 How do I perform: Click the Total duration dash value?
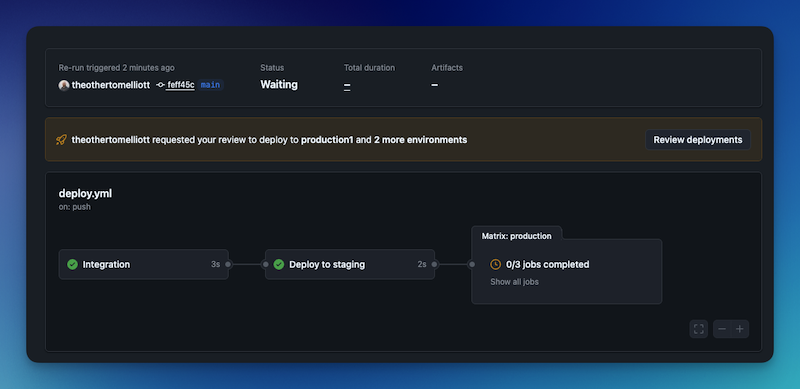click(x=347, y=85)
